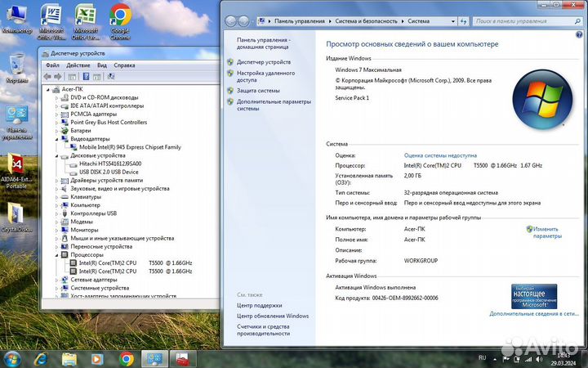Viewport: 588px width, 368px height.
Task: Click Back arrow in Device Manager toolbar
Action: tap(47, 77)
